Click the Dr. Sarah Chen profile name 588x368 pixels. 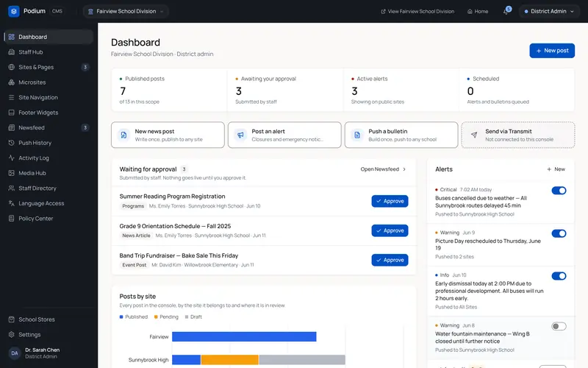43,350
